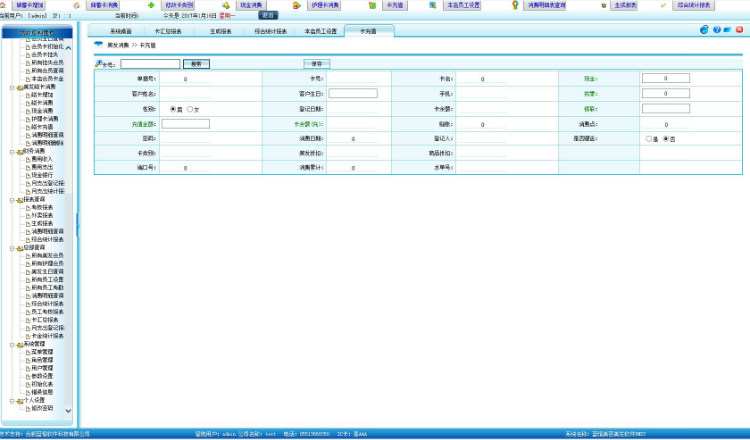Click the home icon in the top toolbar
This screenshot has width=750, height=440.
tap(2, 5)
